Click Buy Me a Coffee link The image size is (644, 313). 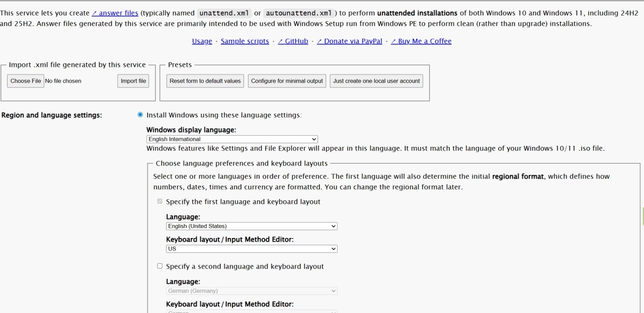click(x=421, y=41)
